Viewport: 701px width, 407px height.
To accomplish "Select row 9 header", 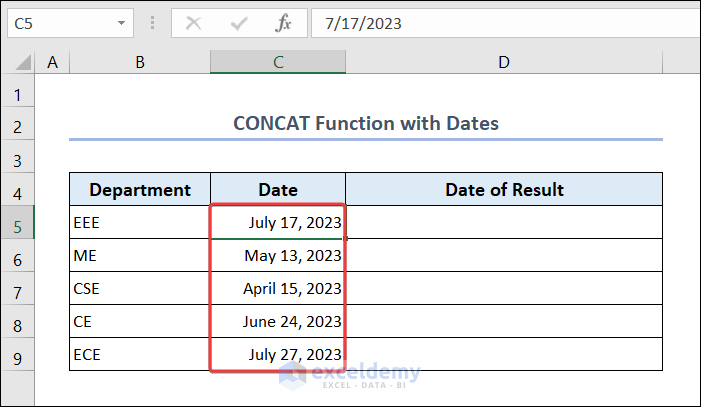I will (17, 355).
